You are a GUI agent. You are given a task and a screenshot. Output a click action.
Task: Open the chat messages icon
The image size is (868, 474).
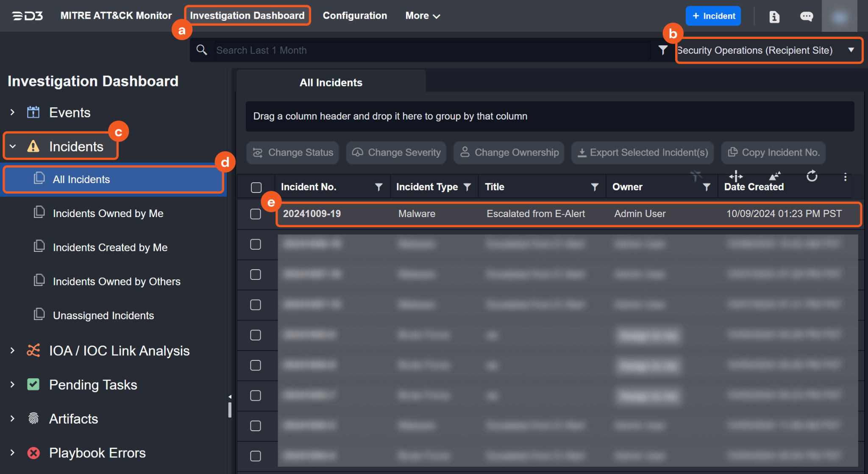806,16
